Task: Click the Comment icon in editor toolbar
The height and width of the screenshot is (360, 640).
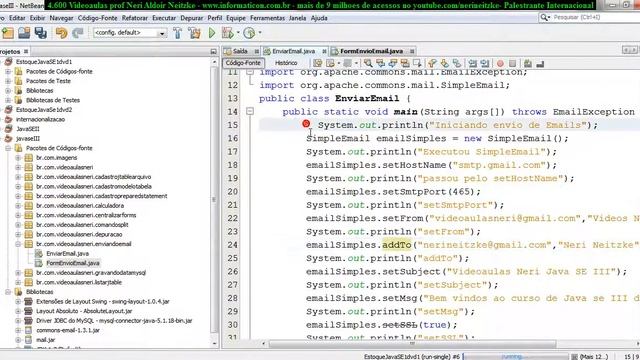Action: click(528, 64)
